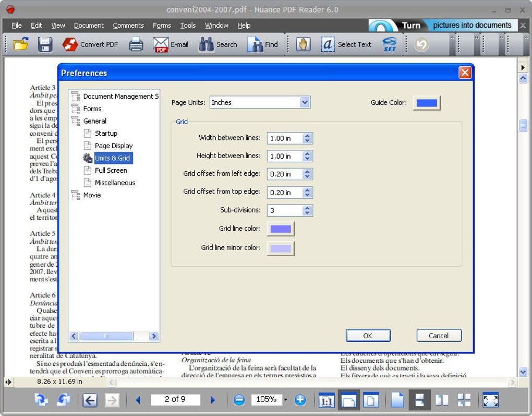532x416 pixels.
Task: Click the Cancel button
Action: 439,336
